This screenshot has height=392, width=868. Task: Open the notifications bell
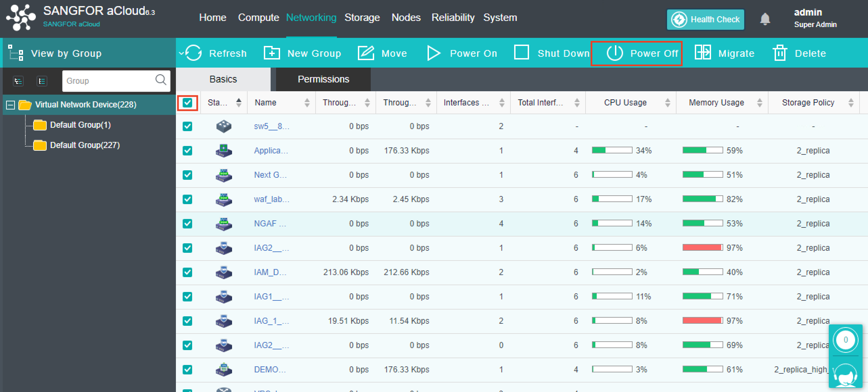click(765, 19)
